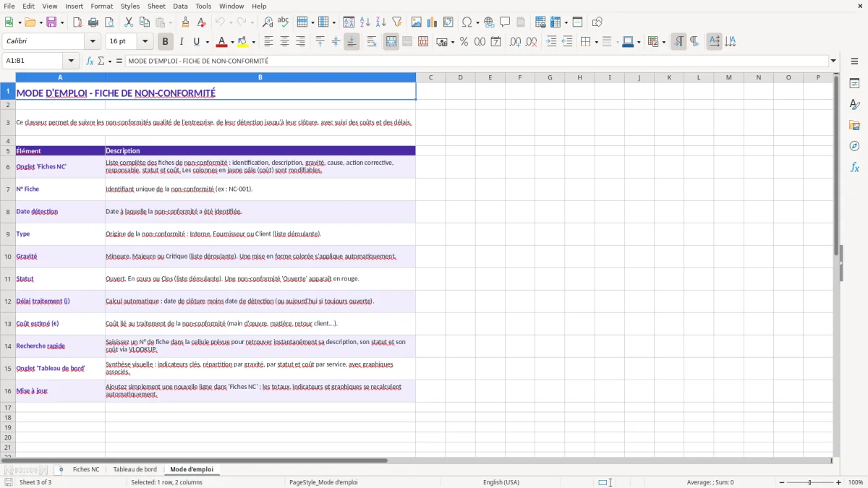
Task: Click the Print icon
Action: click(x=93, y=22)
